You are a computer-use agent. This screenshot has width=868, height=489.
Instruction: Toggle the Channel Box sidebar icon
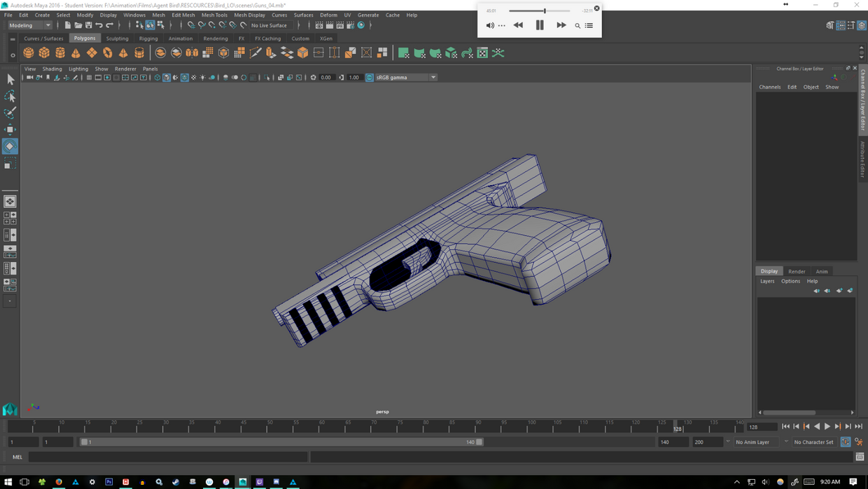pos(862,25)
